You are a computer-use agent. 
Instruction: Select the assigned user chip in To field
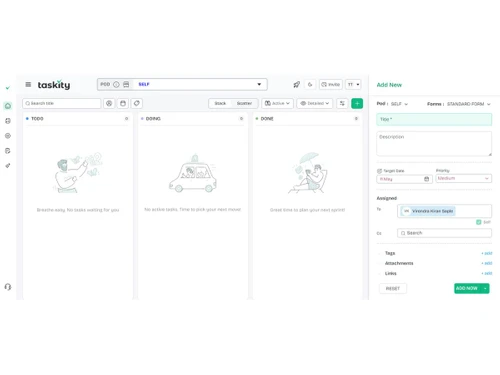click(x=428, y=211)
